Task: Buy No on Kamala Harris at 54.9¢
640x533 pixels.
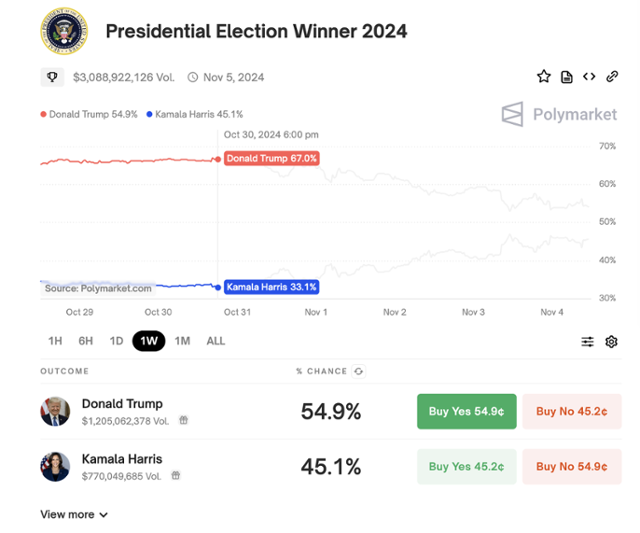Action: click(x=571, y=466)
